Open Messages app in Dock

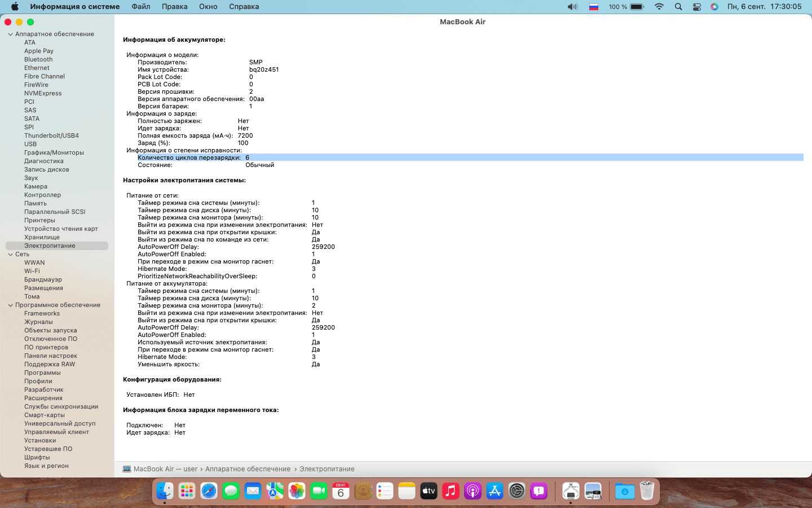pyautogui.click(x=231, y=491)
